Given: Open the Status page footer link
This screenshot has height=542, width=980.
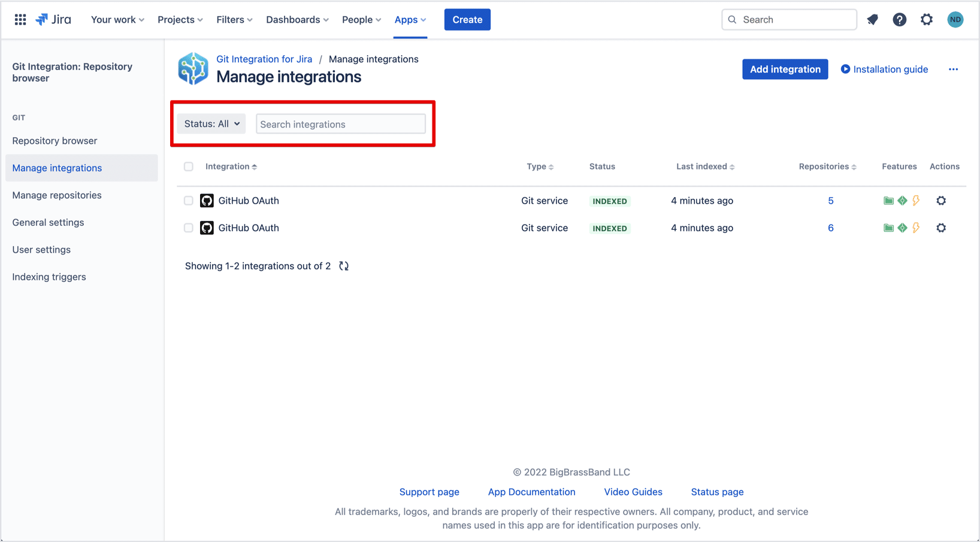Looking at the screenshot, I should pyautogui.click(x=717, y=492).
